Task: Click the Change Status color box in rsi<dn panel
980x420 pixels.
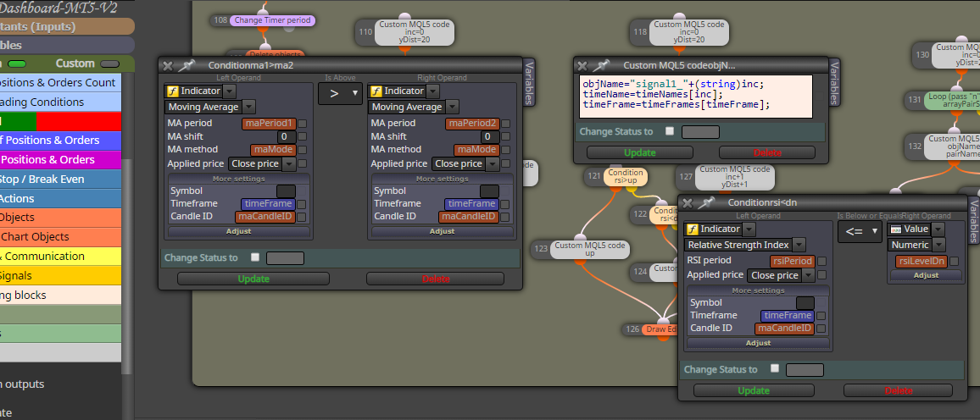Action: pyautogui.click(x=805, y=369)
